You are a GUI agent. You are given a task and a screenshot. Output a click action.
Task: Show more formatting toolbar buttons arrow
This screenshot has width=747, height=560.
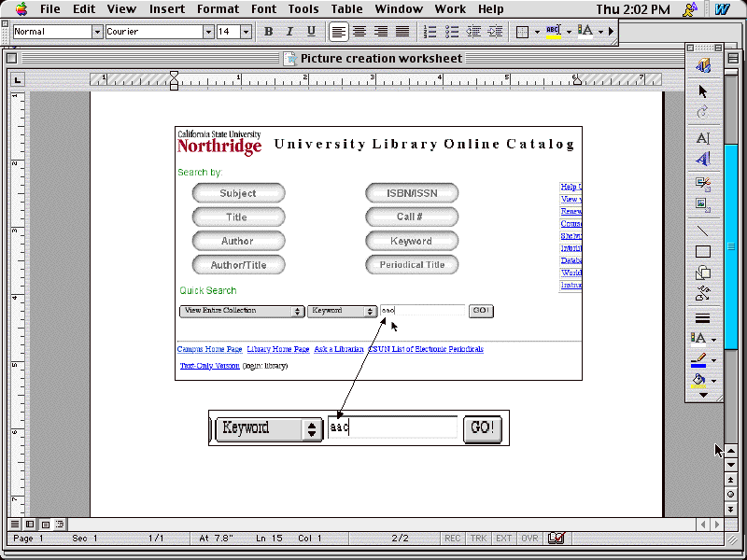coord(611,32)
